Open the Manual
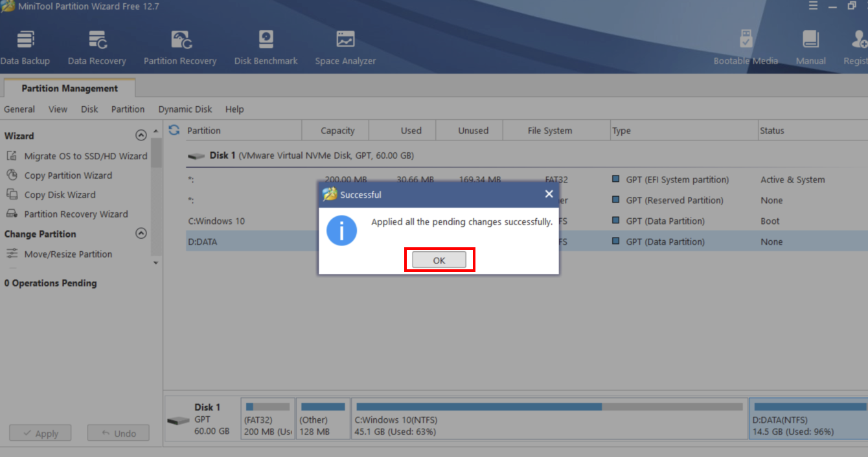This screenshot has height=457, width=868. [810, 45]
